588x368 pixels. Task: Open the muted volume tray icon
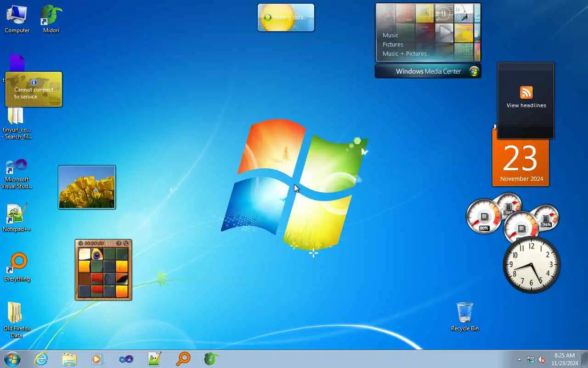pyautogui.click(x=542, y=360)
